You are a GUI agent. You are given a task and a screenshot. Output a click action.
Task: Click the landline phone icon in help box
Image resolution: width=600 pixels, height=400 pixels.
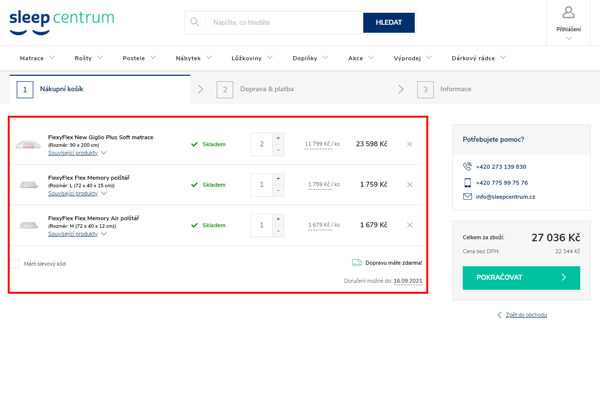[x=467, y=167]
